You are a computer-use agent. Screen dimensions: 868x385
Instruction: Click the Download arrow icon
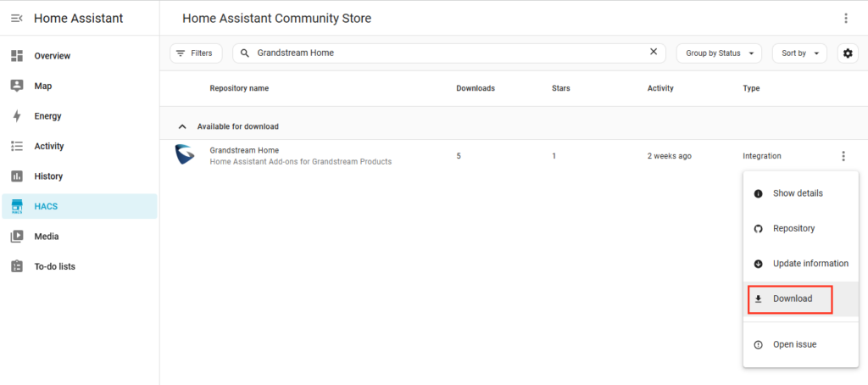759,299
